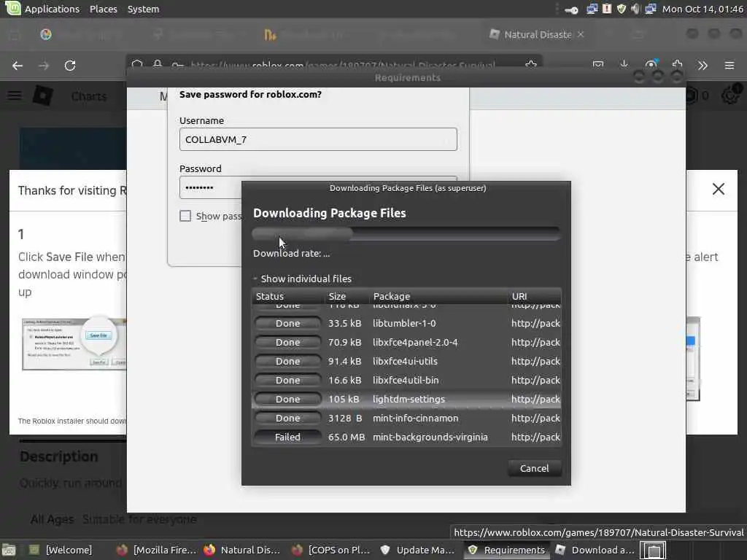747x560 pixels.
Task: Click the Save File instruction thumbnail
Action: (x=74, y=343)
